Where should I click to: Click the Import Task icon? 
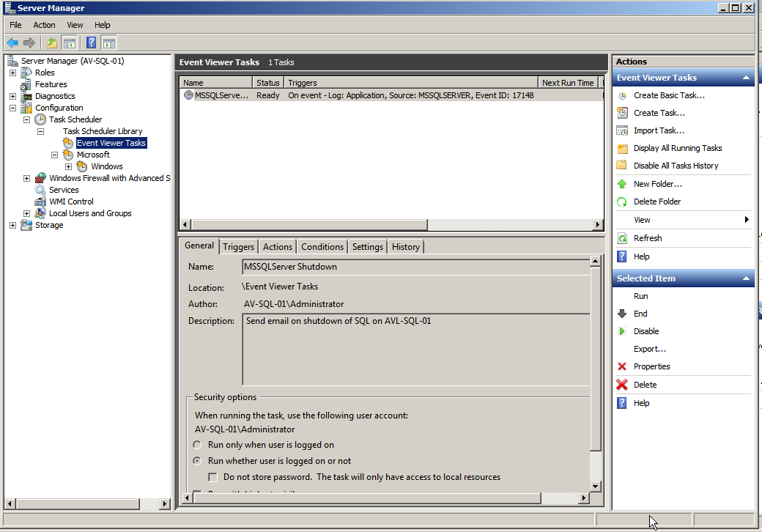622,130
